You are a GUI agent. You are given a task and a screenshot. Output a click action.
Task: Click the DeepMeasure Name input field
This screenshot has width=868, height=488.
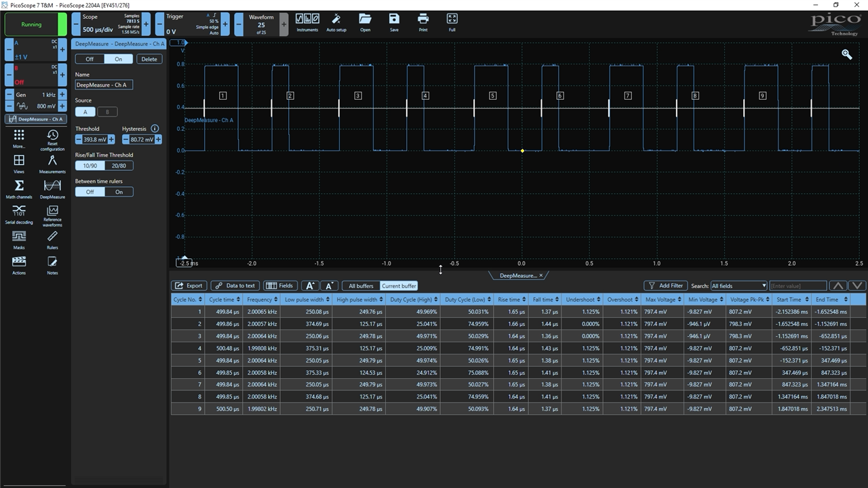point(104,85)
